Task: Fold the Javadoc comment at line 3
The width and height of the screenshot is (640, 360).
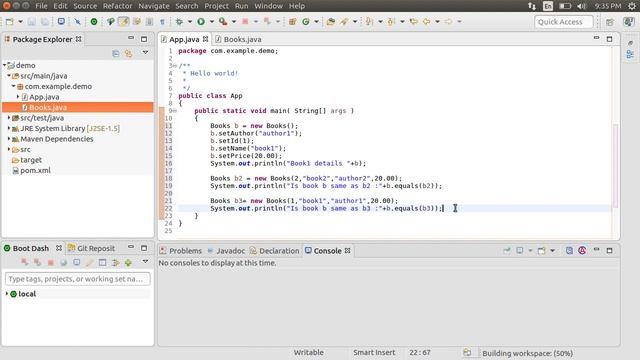Action: coord(175,66)
